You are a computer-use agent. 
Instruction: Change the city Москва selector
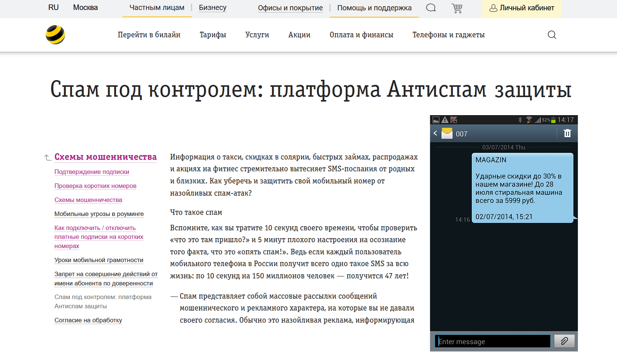(x=85, y=8)
